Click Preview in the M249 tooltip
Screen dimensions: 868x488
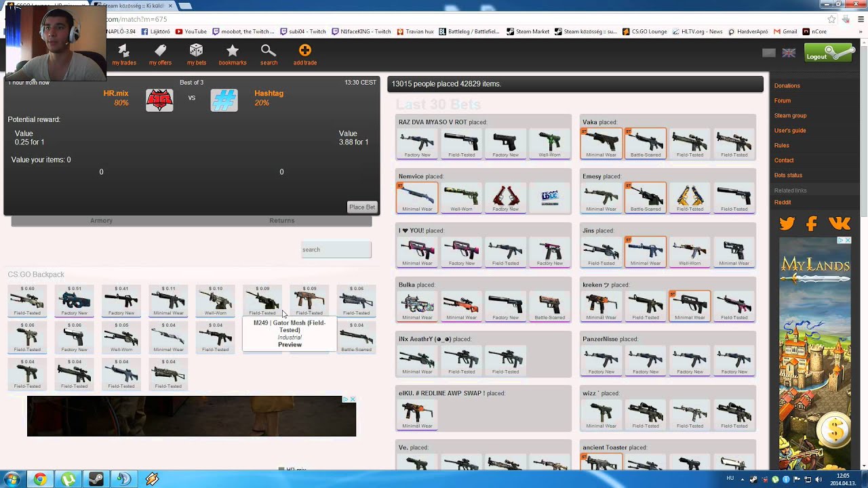click(x=290, y=345)
